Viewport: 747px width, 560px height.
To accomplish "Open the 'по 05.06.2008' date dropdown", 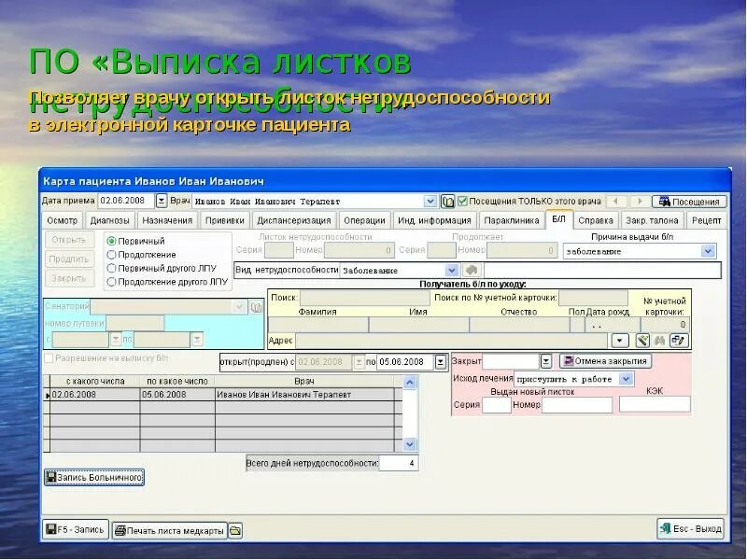I will [441, 362].
